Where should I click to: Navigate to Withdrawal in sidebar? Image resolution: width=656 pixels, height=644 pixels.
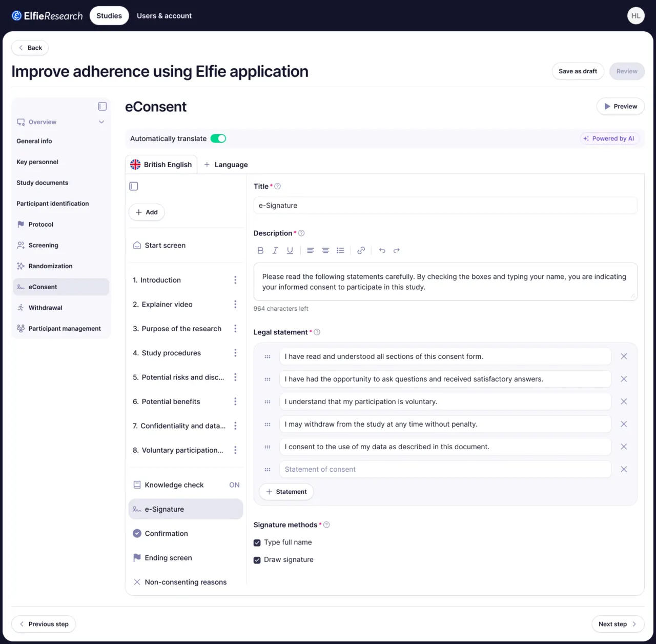click(61, 308)
